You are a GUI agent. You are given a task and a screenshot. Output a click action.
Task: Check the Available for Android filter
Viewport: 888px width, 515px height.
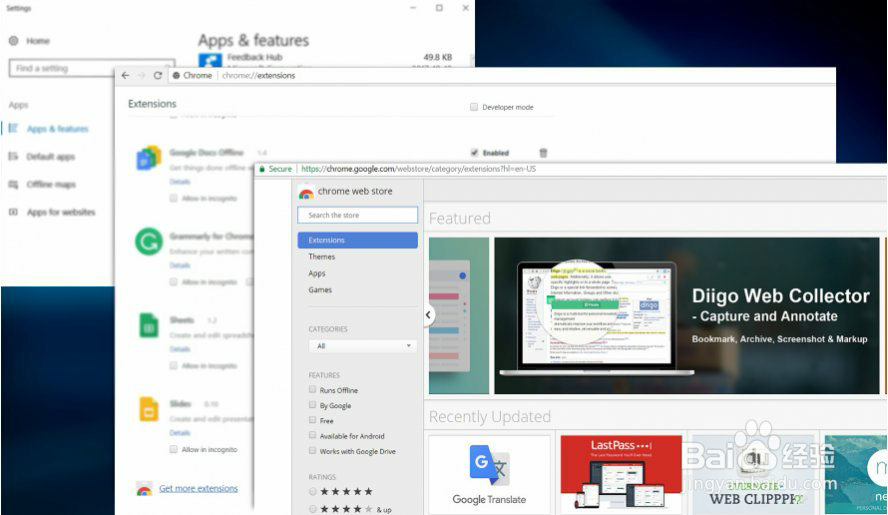point(313,435)
